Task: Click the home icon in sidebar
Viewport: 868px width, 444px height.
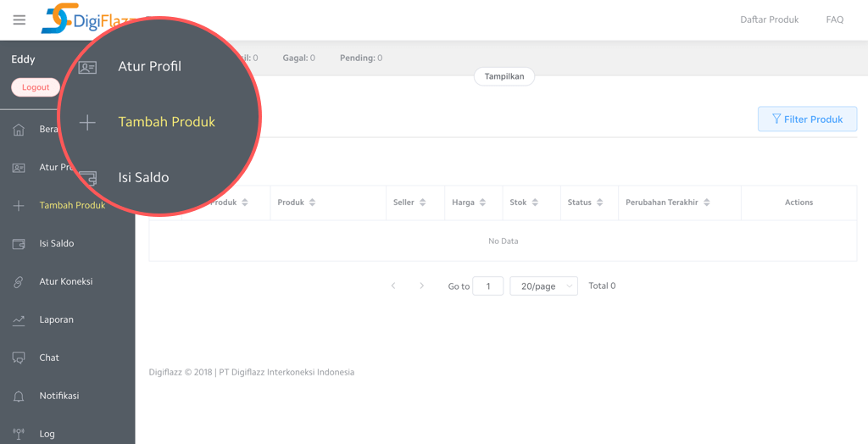Action: [19, 130]
